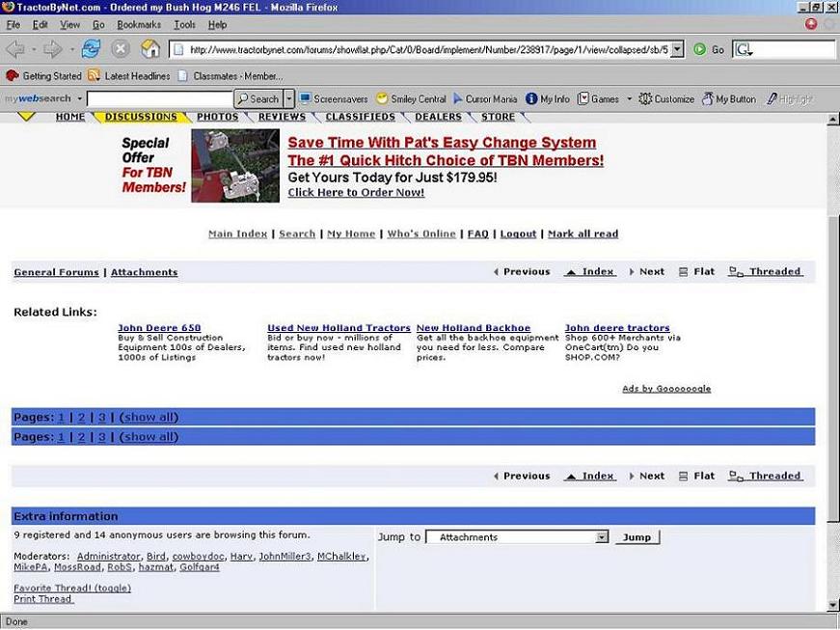This screenshot has width=840, height=630.
Task: Open Cursor Mania from toolbar
Action: pyautogui.click(x=485, y=98)
